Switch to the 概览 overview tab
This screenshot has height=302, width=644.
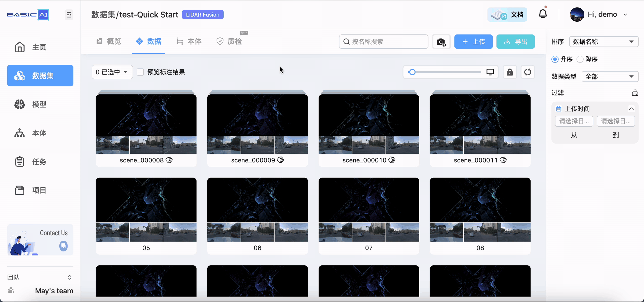pyautogui.click(x=109, y=41)
